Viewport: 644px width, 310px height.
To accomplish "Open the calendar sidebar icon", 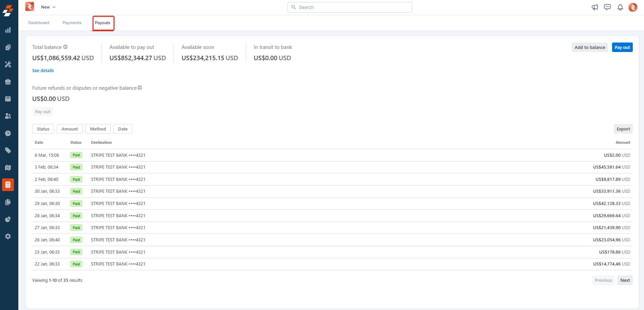I will pos(8,99).
